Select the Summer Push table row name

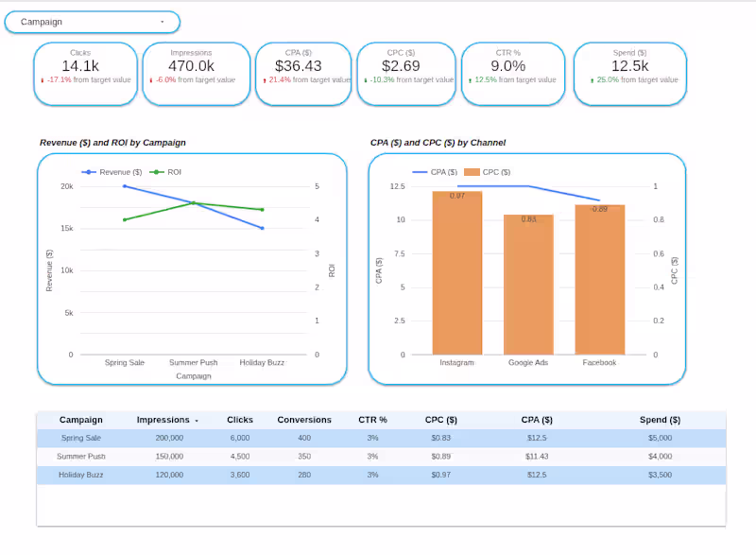coord(81,456)
